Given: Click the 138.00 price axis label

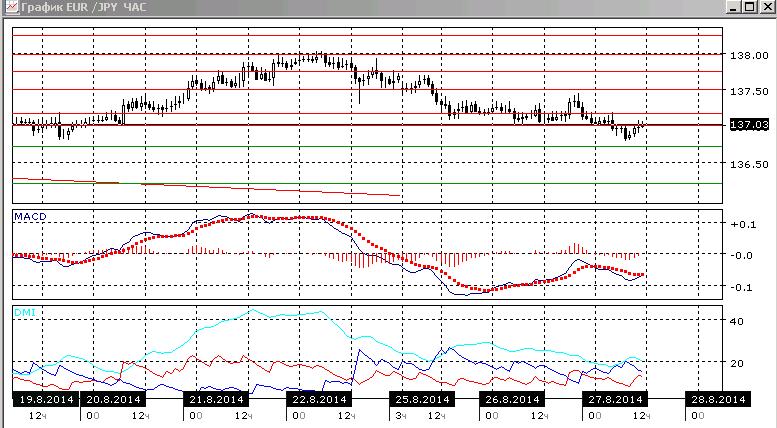Looking at the screenshot, I should 749,55.
